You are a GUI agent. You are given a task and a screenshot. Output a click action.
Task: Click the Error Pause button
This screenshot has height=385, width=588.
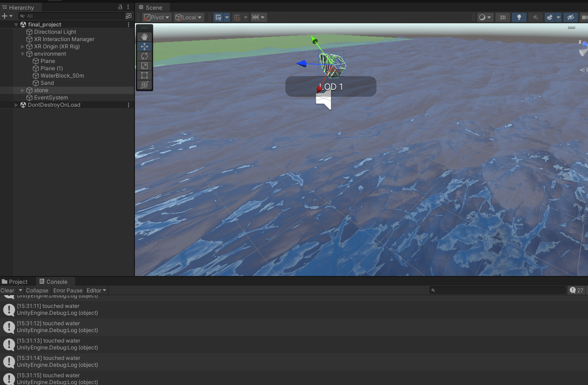67,291
